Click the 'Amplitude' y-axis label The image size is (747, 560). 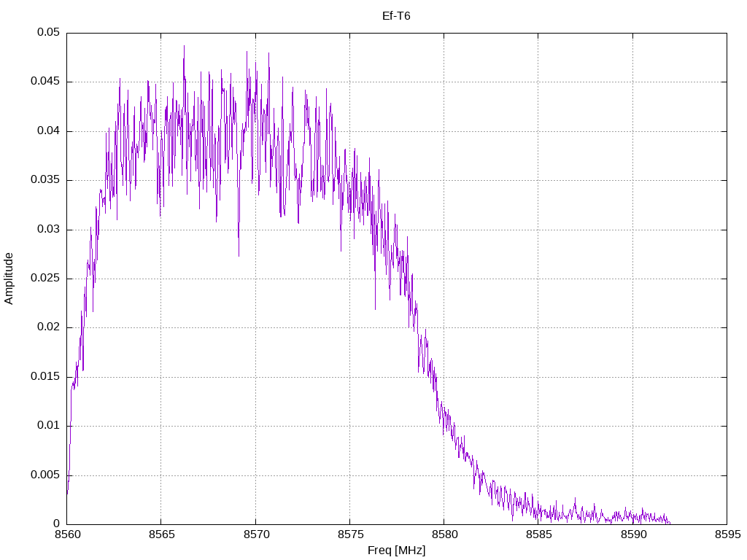(9, 279)
